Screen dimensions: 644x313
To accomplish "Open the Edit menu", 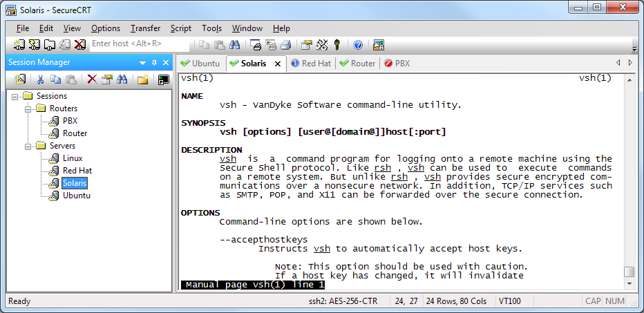I will click(46, 28).
